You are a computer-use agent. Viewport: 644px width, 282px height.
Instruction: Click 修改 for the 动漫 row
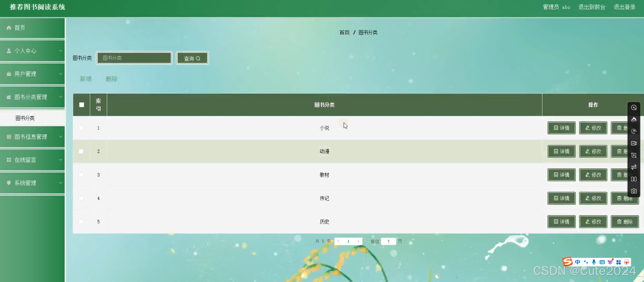[593, 151]
